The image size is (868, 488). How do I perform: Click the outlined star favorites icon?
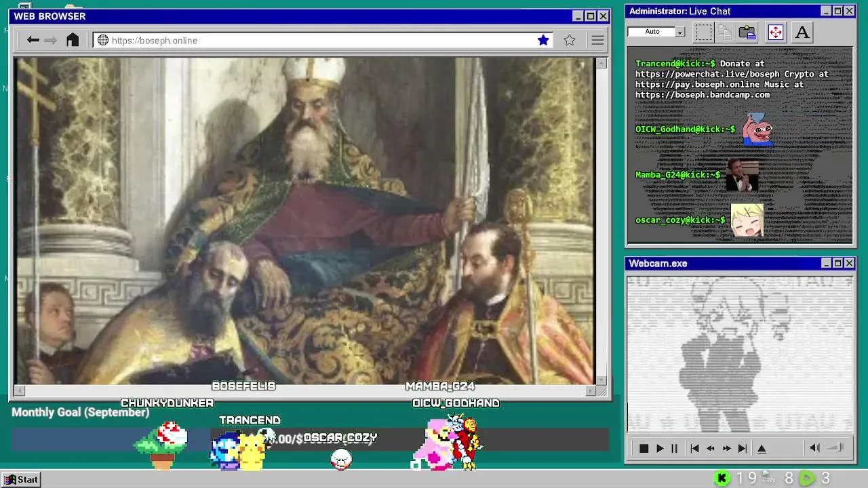point(570,40)
